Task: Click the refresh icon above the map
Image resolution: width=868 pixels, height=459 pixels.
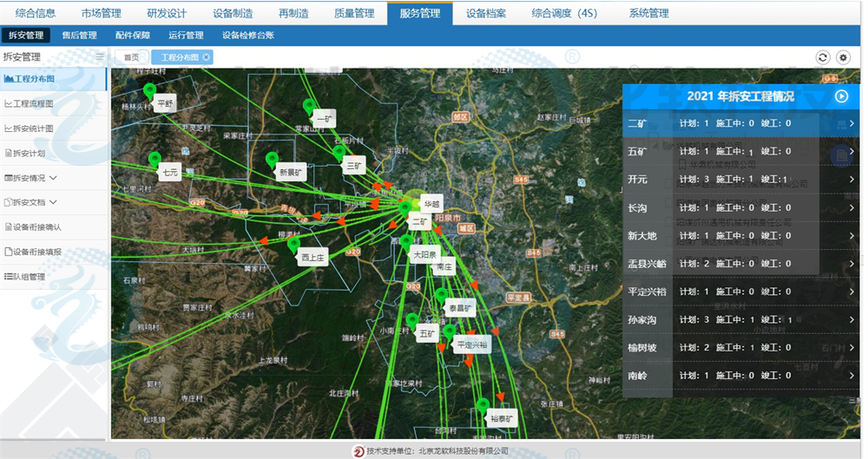Action: click(x=823, y=57)
